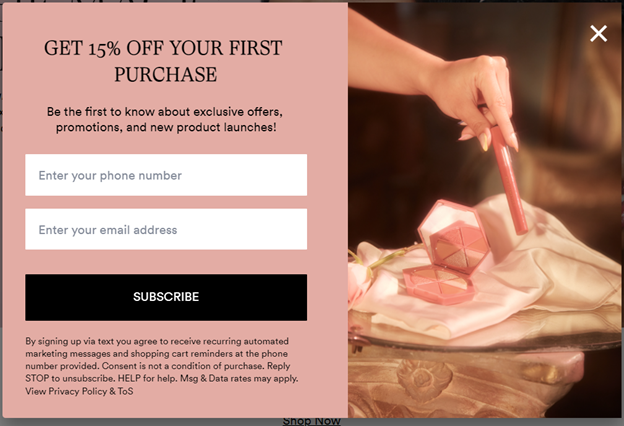Click the marketing consent disclaimer paragraph
The height and width of the screenshot is (426, 624).
162,366
